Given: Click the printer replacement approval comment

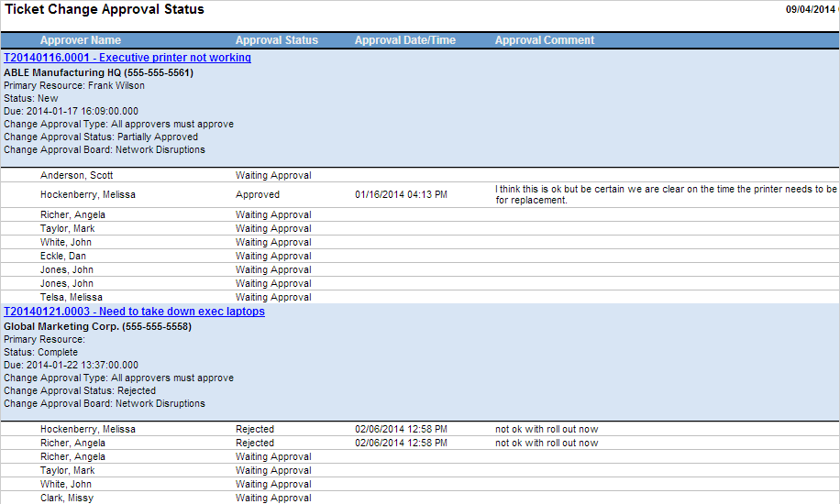Looking at the screenshot, I should [x=665, y=194].
